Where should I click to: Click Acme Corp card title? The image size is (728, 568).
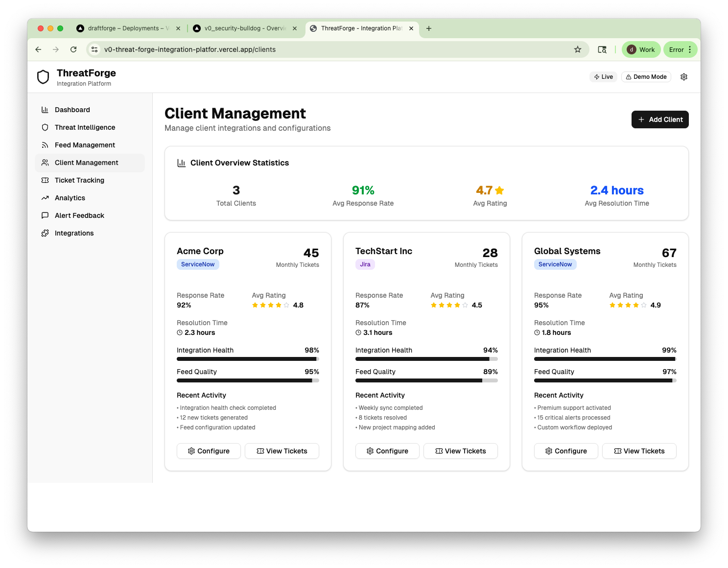click(x=200, y=251)
